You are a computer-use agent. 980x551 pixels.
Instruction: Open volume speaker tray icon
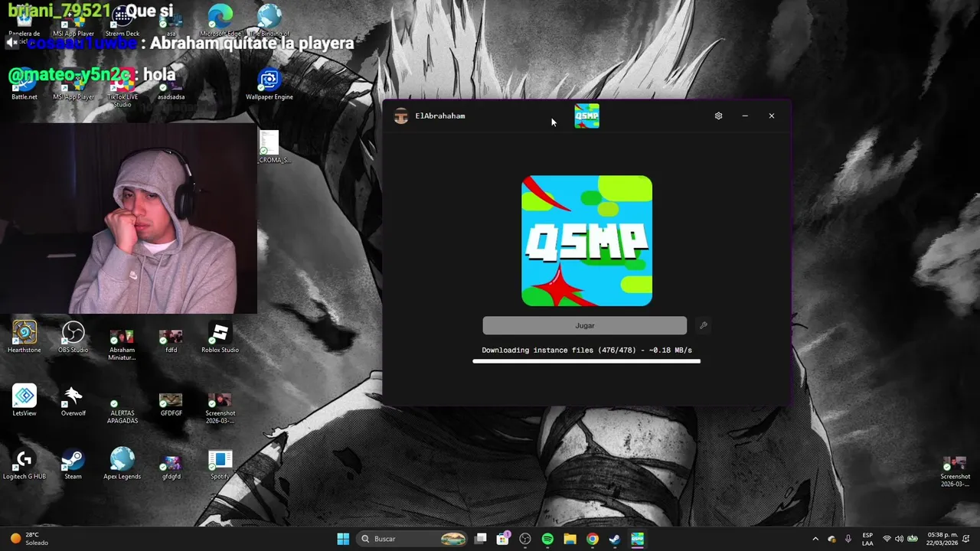[900, 539]
